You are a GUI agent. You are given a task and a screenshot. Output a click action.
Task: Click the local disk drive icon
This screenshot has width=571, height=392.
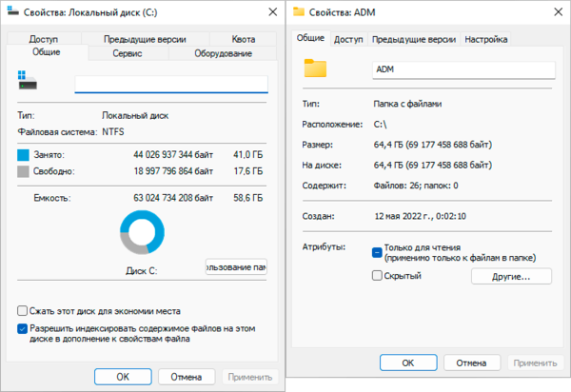(x=28, y=80)
